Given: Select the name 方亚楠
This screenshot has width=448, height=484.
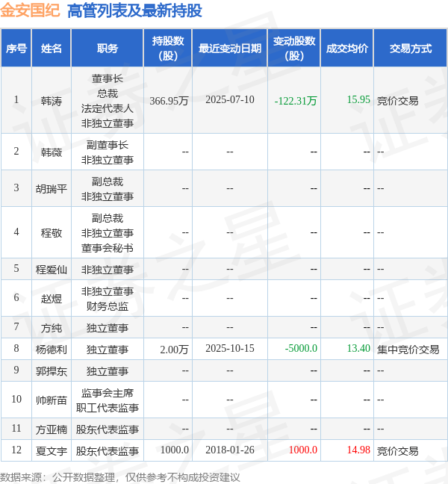Looking at the screenshot, I should coord(52,429).
